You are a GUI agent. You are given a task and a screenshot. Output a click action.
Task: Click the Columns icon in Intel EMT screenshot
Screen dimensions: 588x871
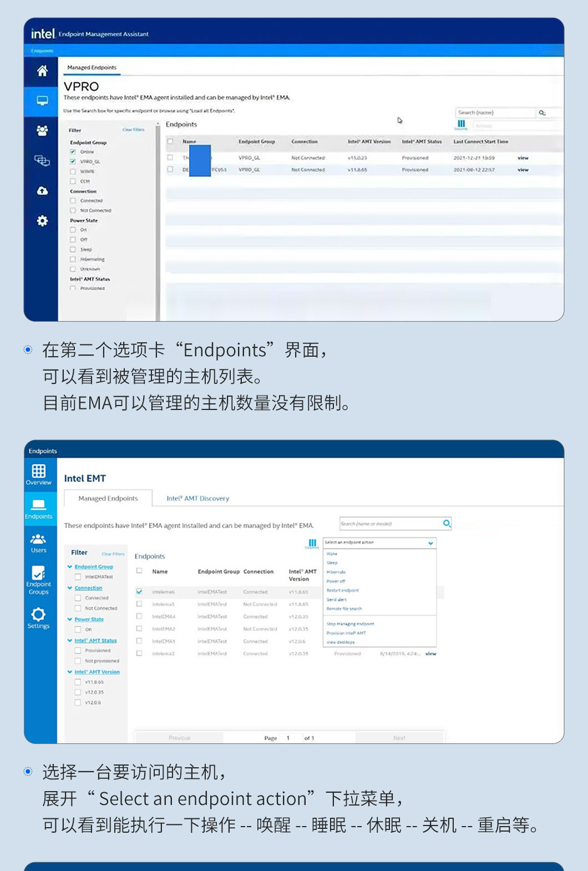[x=312, y=544]
